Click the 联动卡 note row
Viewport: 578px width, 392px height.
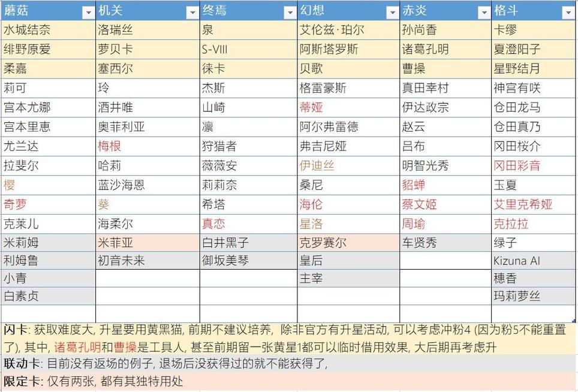tap(289, 364)
